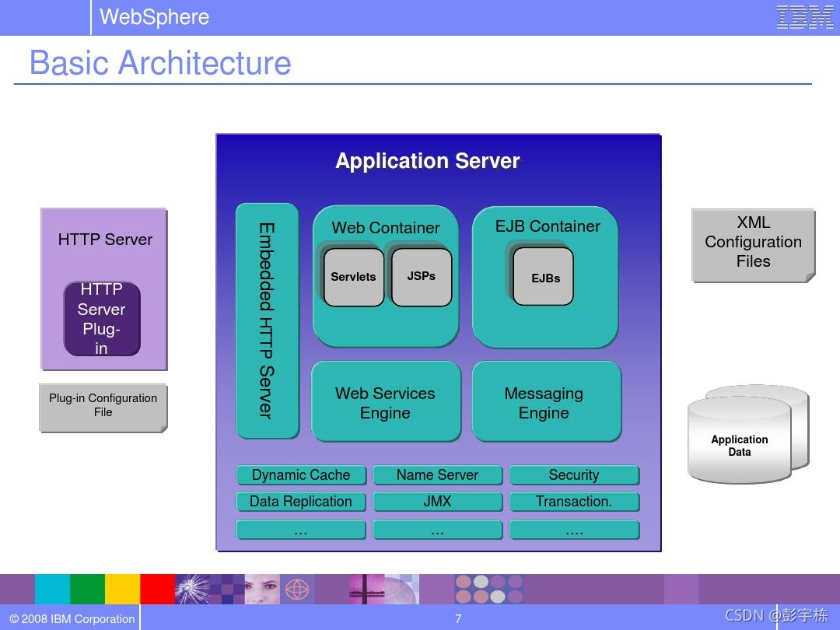Image resolution: width=840 pixels, height=630 pixels.
Task: Click the yellow color square in footer
Action: tap(123, 590)
